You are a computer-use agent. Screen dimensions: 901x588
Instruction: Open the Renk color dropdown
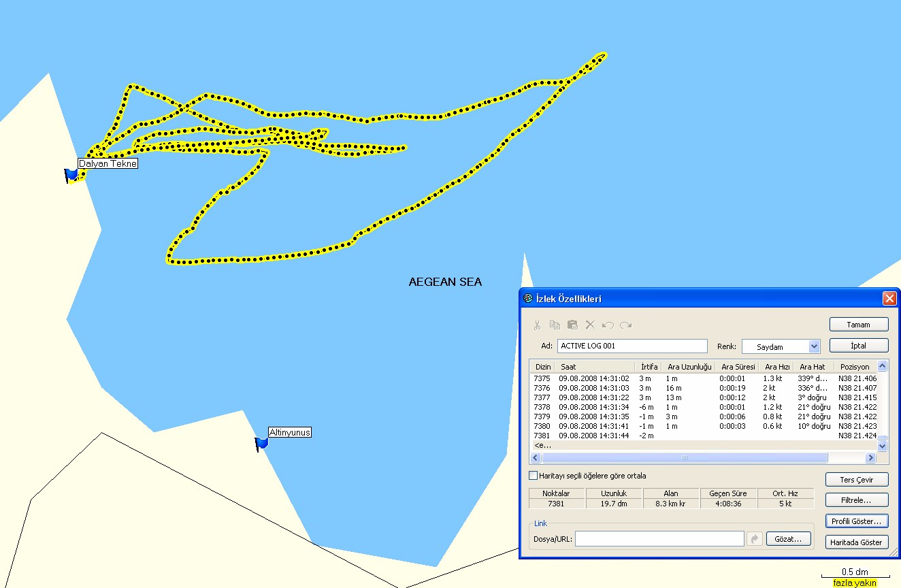click(x=814, y=346)
